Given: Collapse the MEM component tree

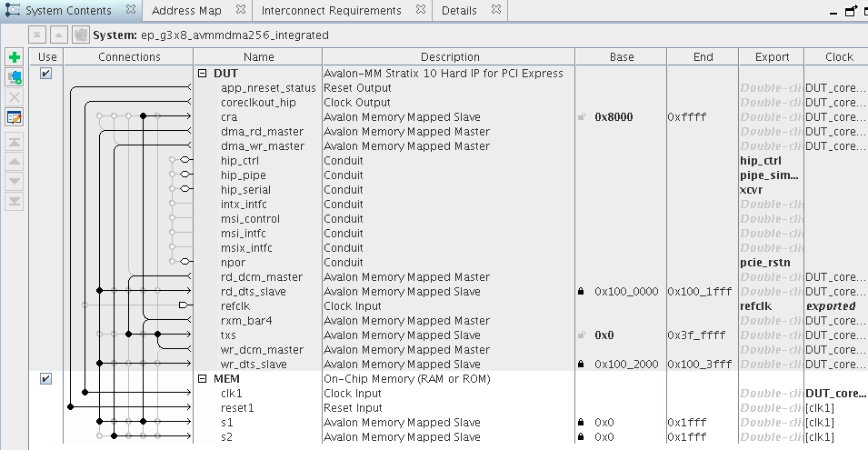Looking at the screenshot, I should [x=203, y=379].
